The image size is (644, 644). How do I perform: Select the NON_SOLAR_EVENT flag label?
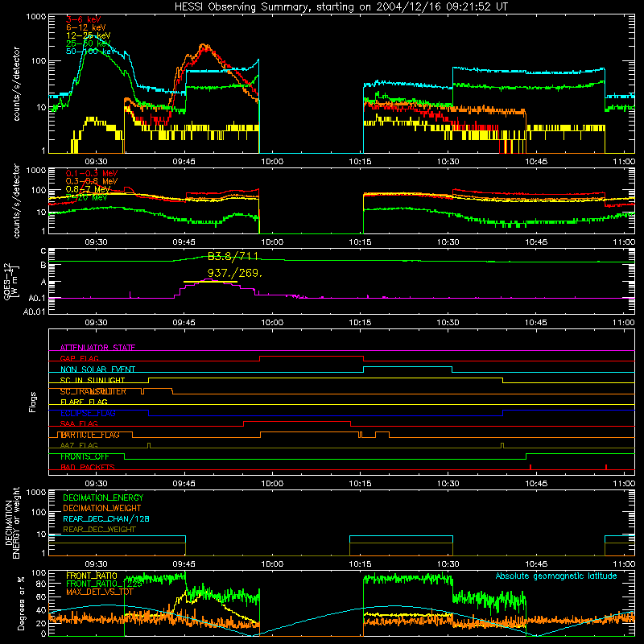[x=97, y=369]
